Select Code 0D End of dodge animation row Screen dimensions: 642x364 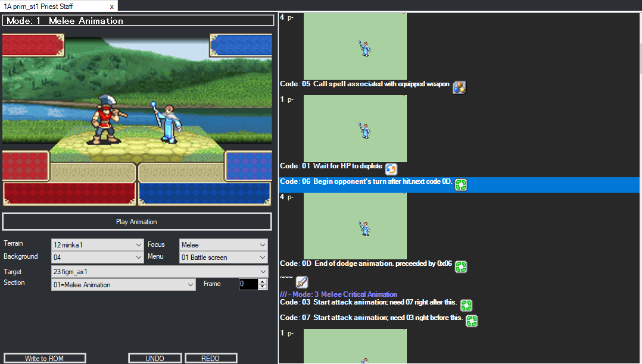click(459, 266)
